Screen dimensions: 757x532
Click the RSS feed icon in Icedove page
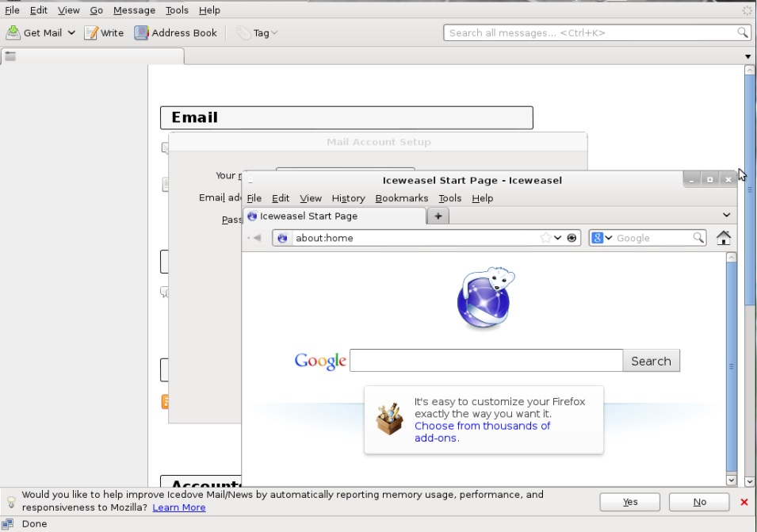(165, 402)
